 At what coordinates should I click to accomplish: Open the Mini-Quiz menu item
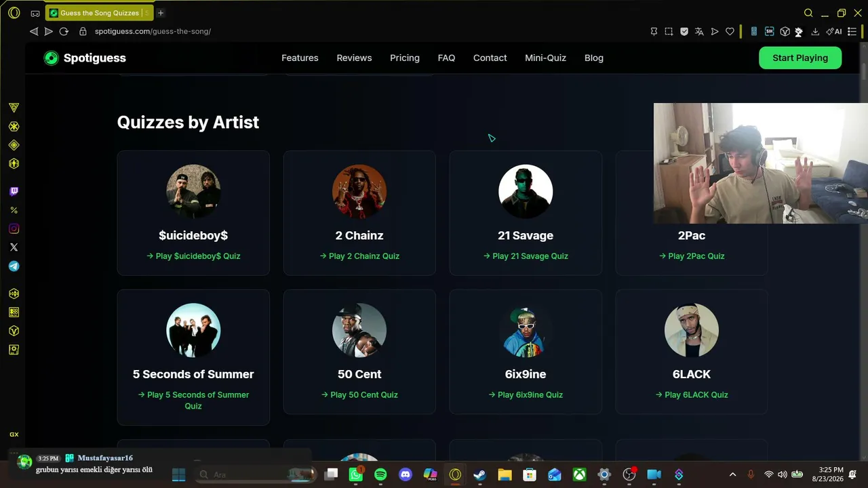[545, 58]
